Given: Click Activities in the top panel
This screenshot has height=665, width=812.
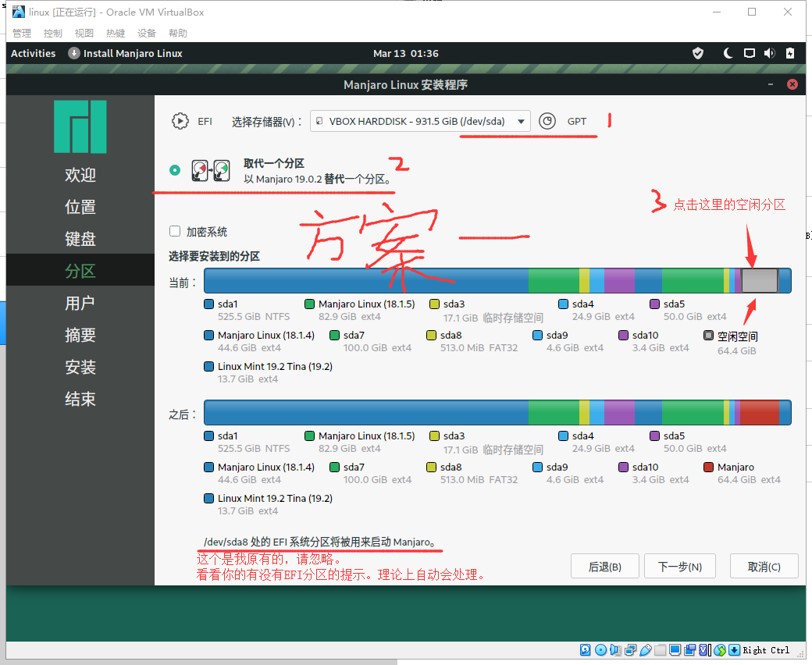Looking at the screenshot, I should coord(33,53).
